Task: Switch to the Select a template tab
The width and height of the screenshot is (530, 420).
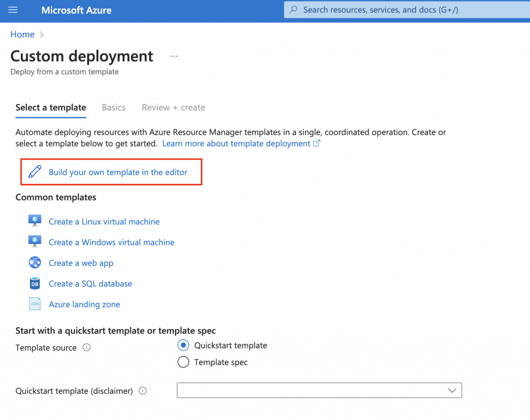Action: pyautogui.click(x=51, y=108)
